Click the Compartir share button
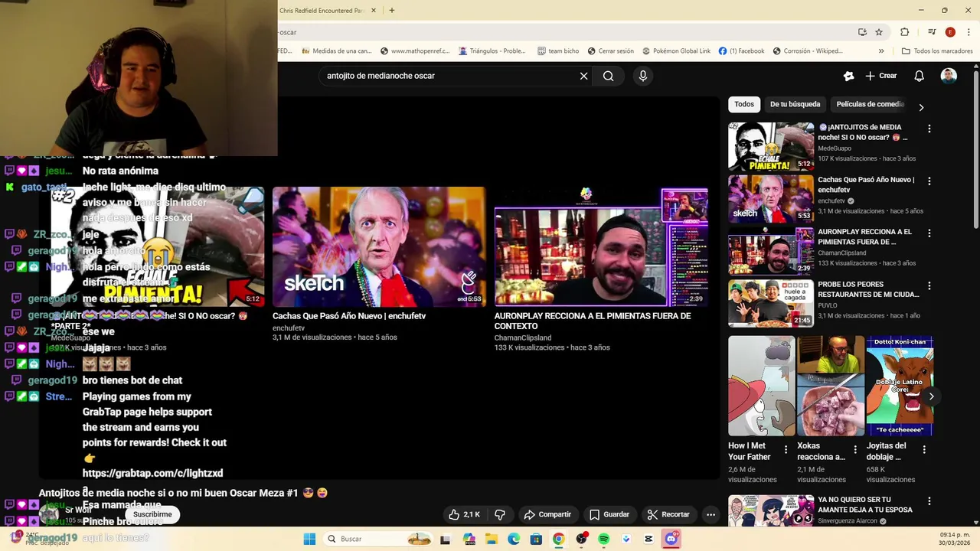 [547, 514]
